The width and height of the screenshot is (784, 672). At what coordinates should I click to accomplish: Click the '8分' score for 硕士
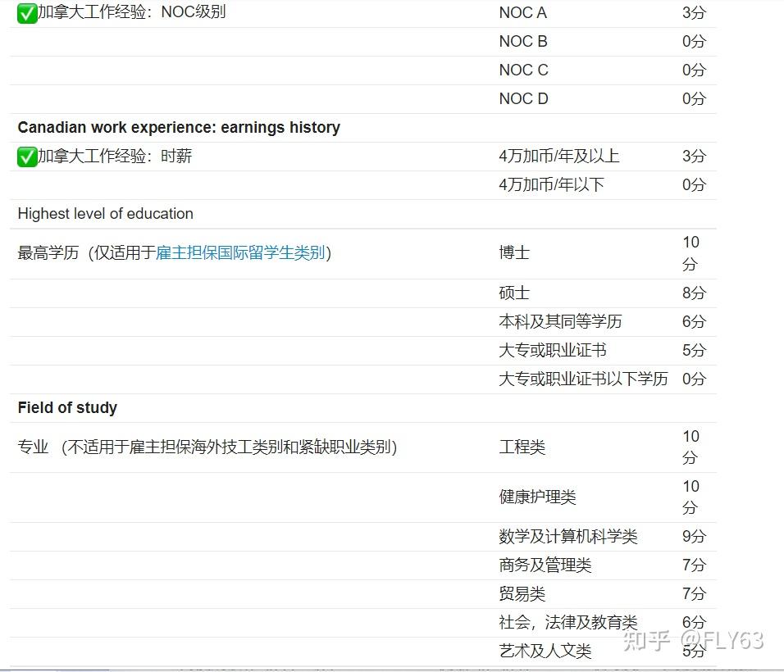(x=694, y=293)
